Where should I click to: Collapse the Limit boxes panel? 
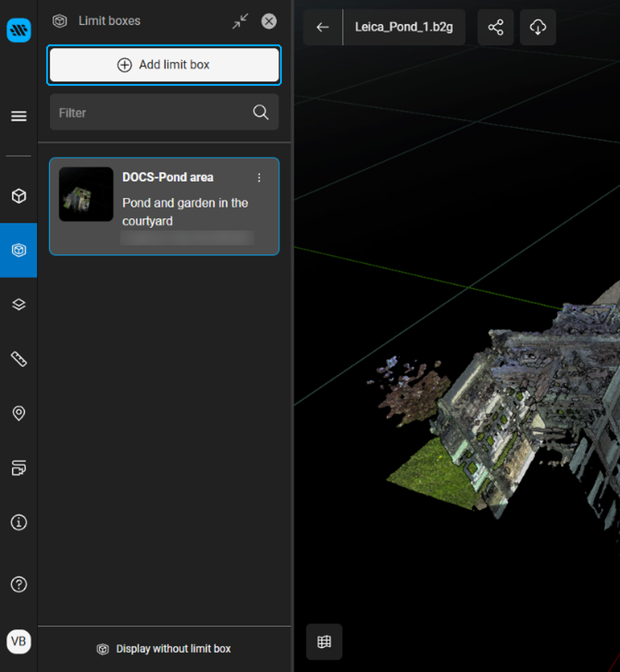point(240,21)
